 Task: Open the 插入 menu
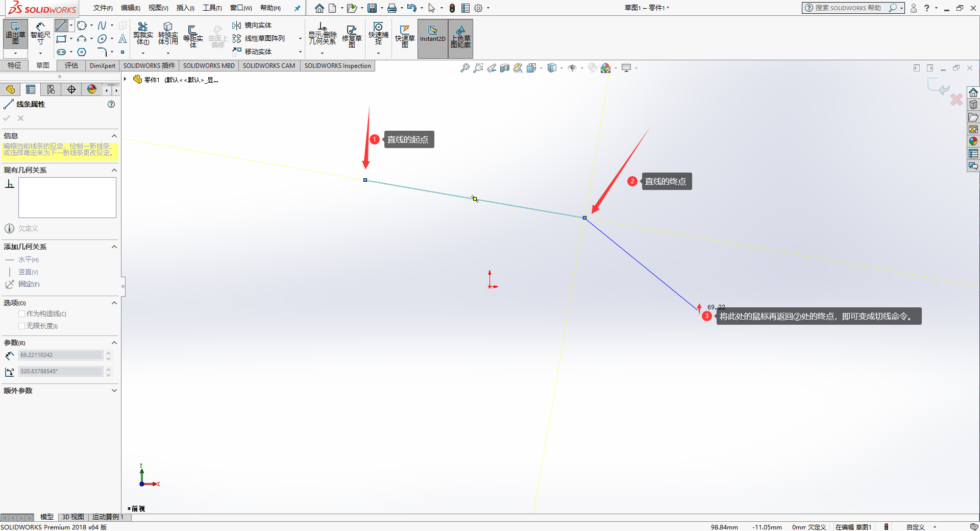pyautogui.click(x=185, y=8)
